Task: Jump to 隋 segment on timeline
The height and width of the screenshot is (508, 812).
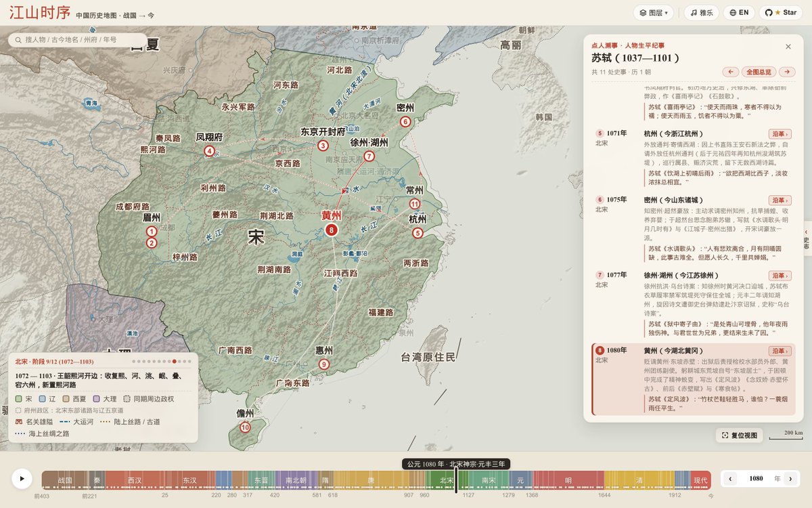Action: tap(325, 480)
